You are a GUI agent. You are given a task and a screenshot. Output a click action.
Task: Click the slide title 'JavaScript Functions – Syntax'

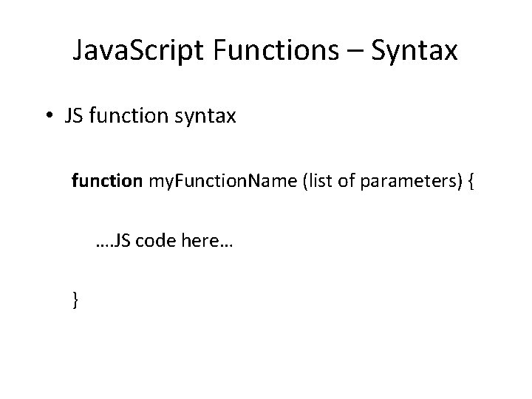(x=265, y=50)
